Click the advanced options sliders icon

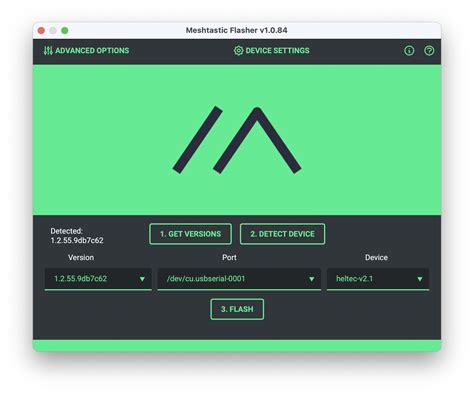click(x=48, y=51)
